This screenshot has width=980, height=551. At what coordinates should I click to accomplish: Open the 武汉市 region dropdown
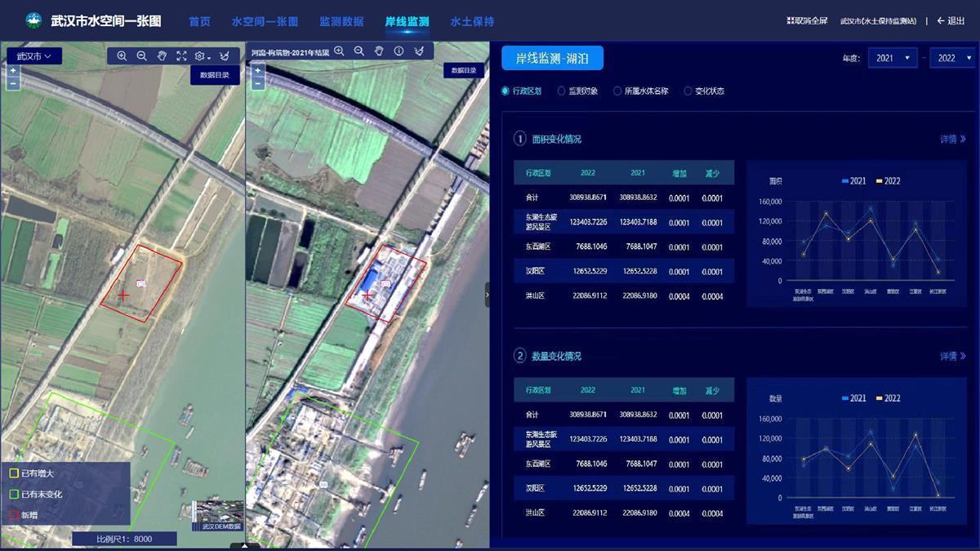[33, 56]
